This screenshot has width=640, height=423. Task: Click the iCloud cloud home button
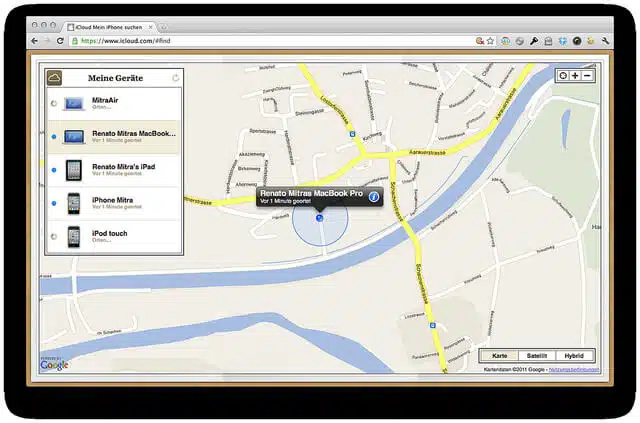(x=54, y=78)
